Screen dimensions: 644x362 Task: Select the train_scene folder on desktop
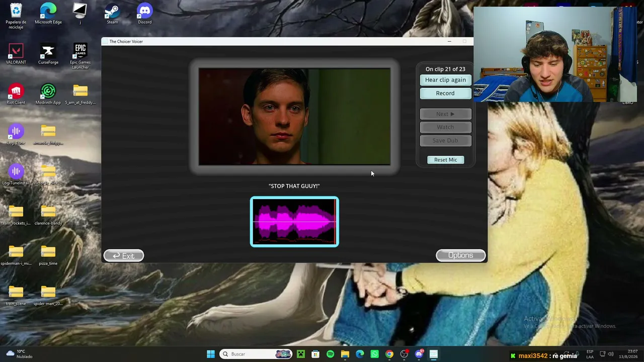click(16, 295)
